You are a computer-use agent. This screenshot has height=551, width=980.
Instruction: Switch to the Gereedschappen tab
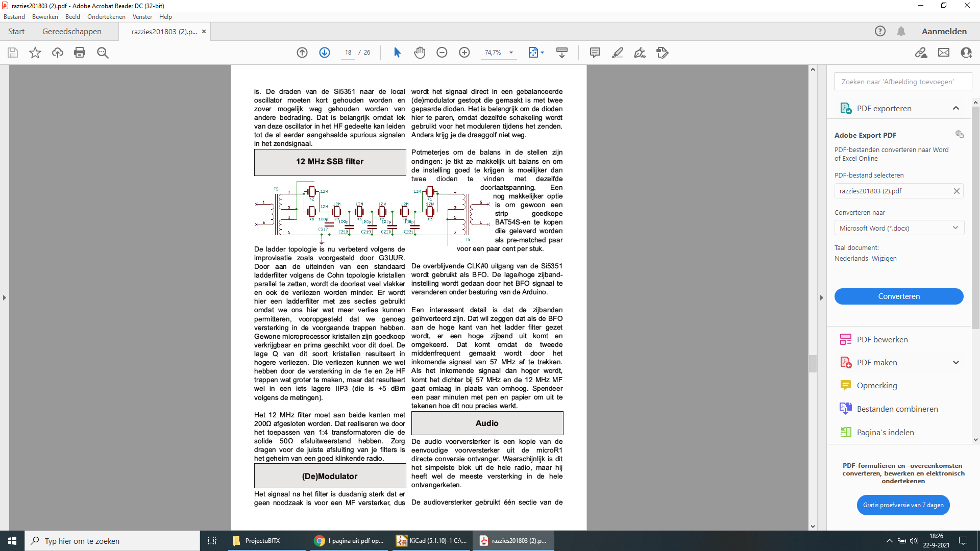pos(72,32)
